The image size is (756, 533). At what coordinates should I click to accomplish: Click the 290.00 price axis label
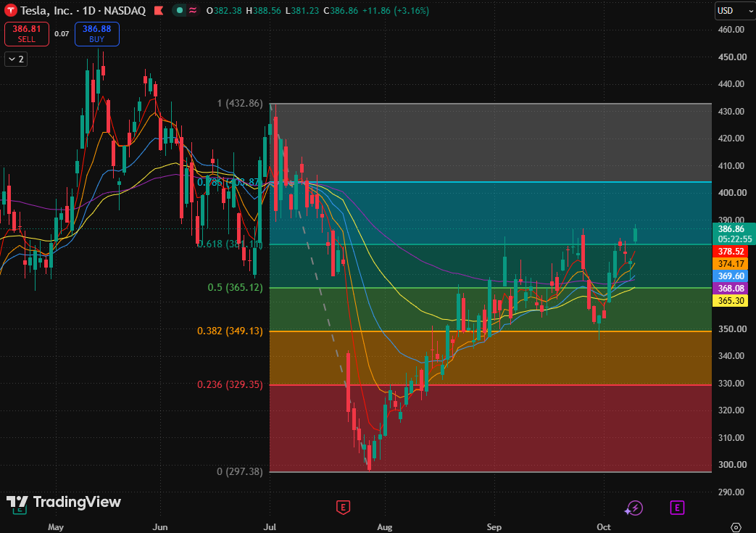click(x=731, y=492)
